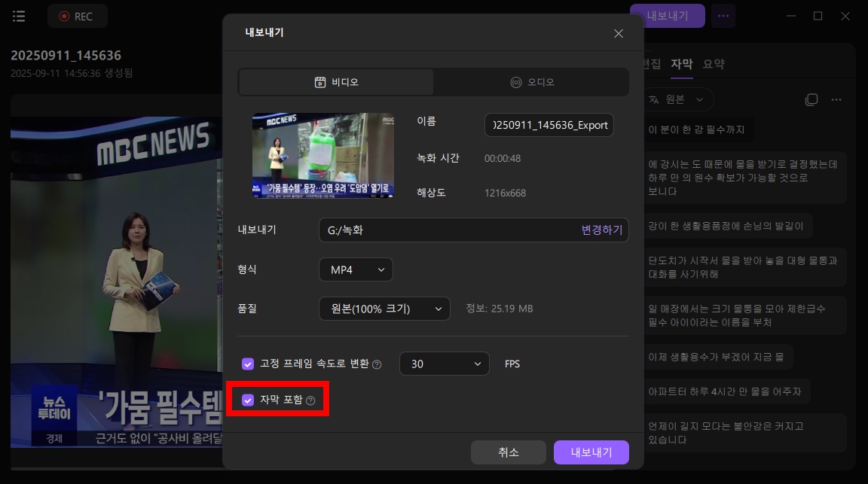The width and height of the screenshot is (868, 484).
Task: Open the MP4 format dropdown
Action: tap(356, 269)
